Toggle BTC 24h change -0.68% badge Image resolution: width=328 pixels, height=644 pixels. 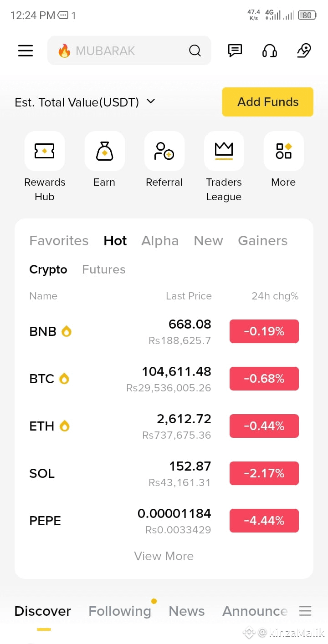(264, 379)
